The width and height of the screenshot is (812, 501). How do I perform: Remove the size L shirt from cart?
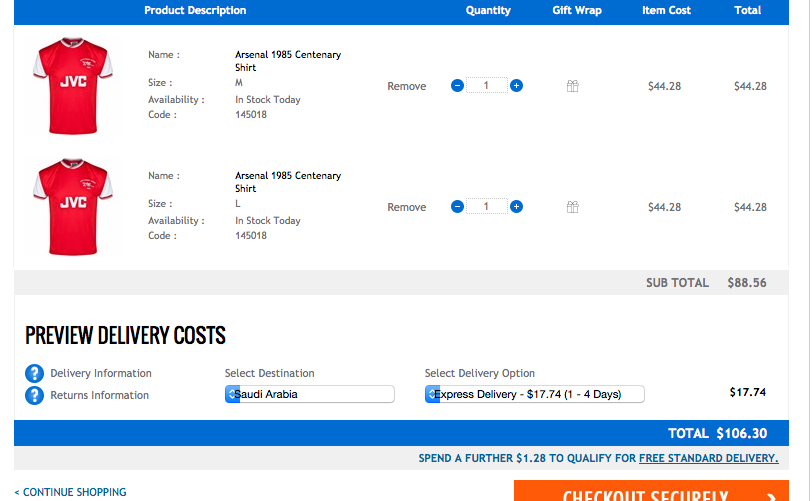tap(406, 207)
